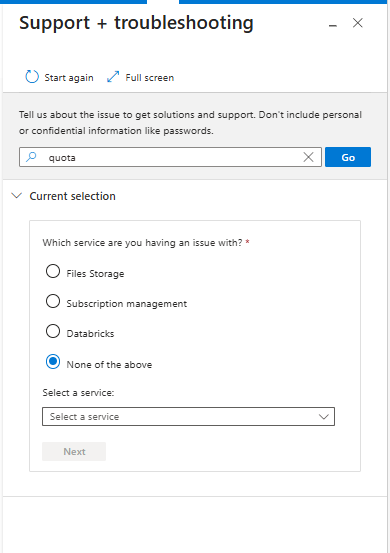Click the Go button
390x553 pixels.
coord(348,157)
